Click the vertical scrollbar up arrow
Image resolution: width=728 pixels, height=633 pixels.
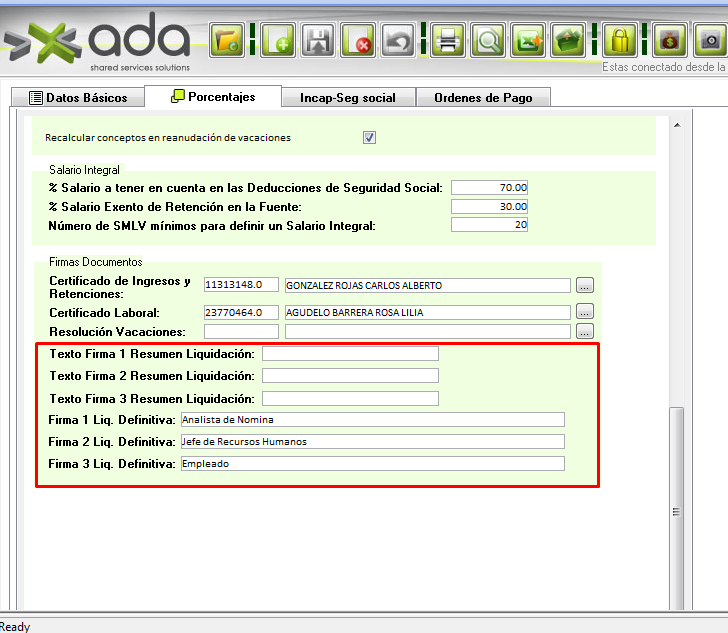677,126
